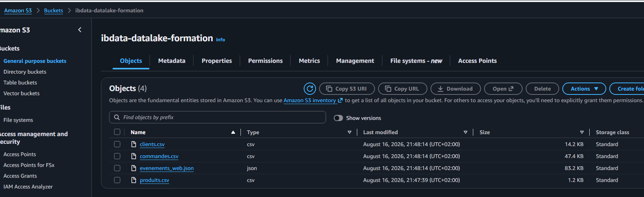Open the Metrics tab

tap(309, 61)
